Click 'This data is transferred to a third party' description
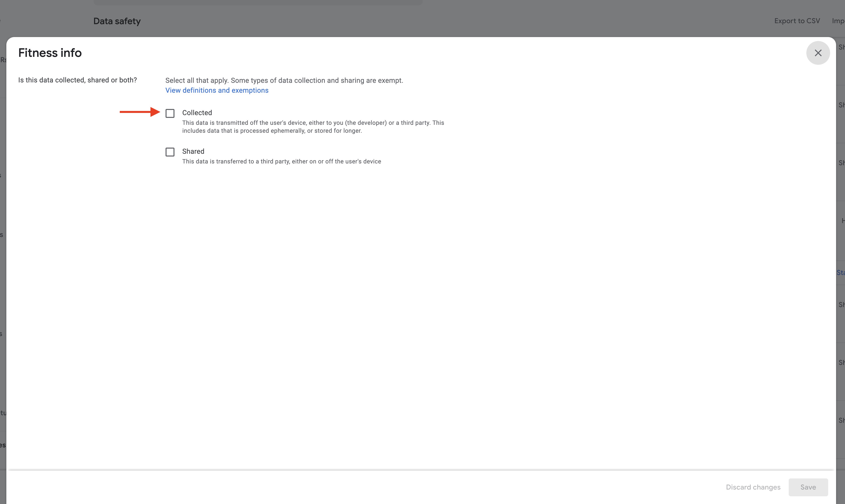This screenshot has width=845, height=504. (282, 161)
